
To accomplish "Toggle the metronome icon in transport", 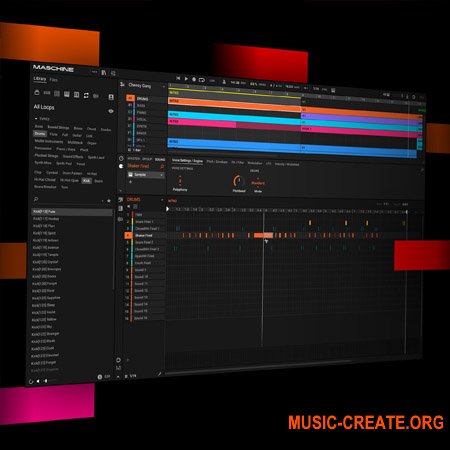I will (x=224, y=82).
